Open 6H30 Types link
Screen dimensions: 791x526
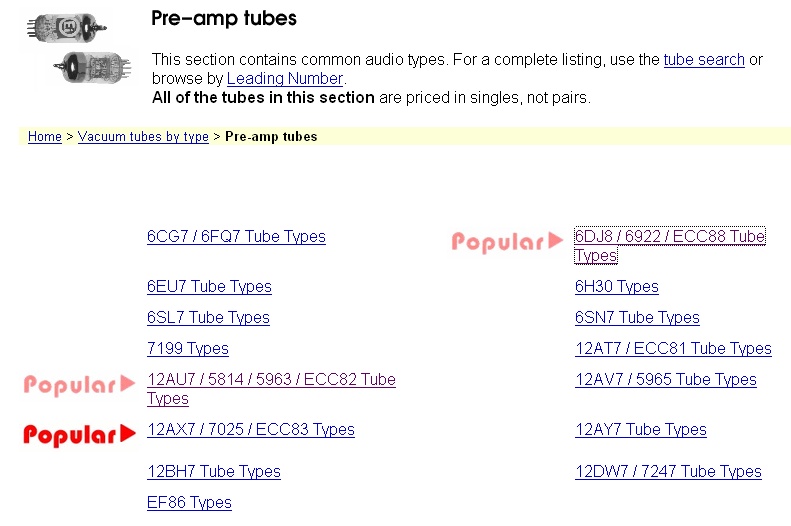click(617, 287)
